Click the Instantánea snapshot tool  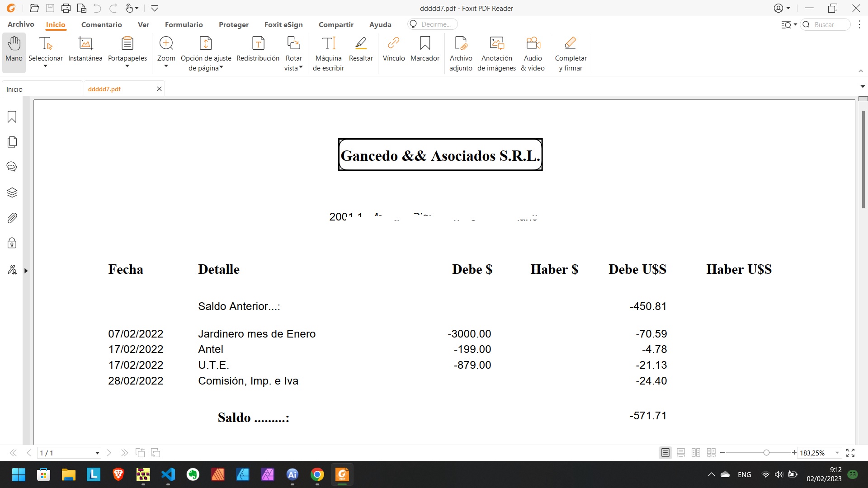[x=85, y=49]
